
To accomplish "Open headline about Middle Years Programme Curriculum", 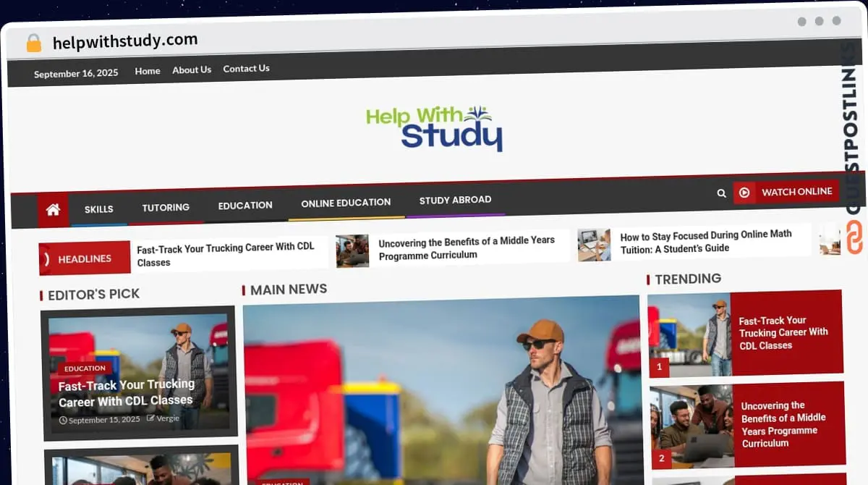I will tap(466, 248).
